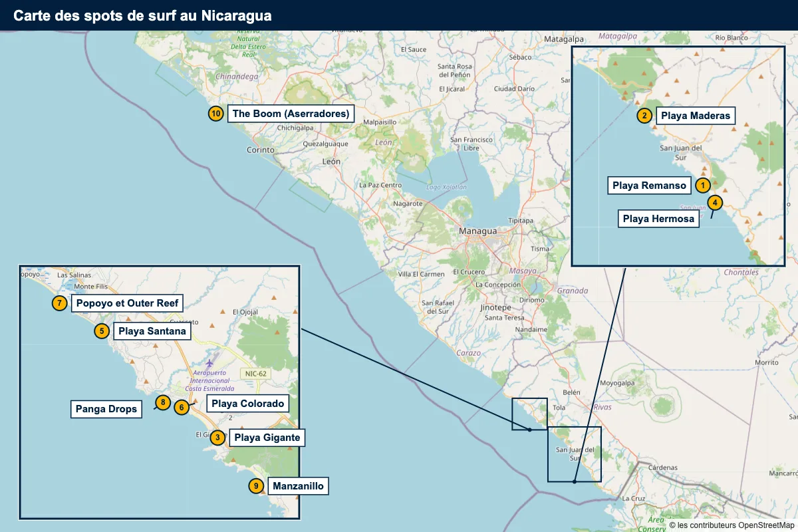This screenshot has height=532, width=798.
Task: Select the Playa Colorado label
Action: (248, 404)
